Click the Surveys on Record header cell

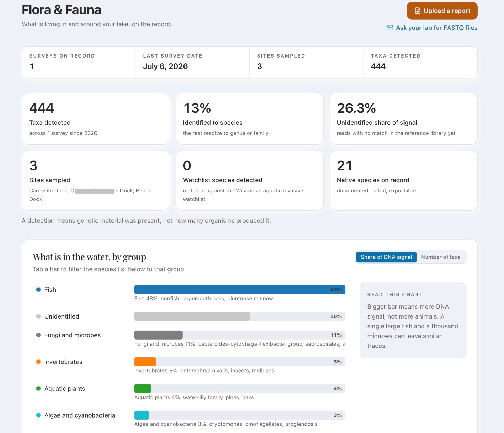tap(79, 62)
